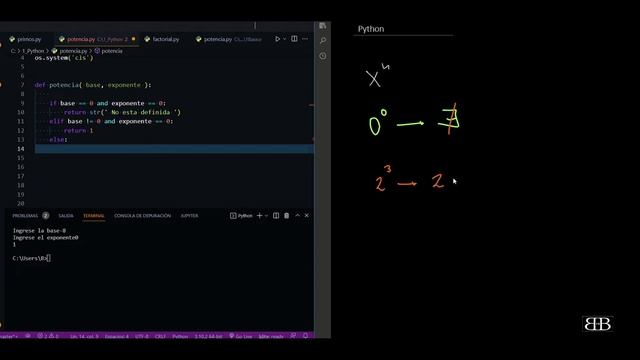640x360 pixels.
Task: Split the editor to the right
Action: (294, 39)
